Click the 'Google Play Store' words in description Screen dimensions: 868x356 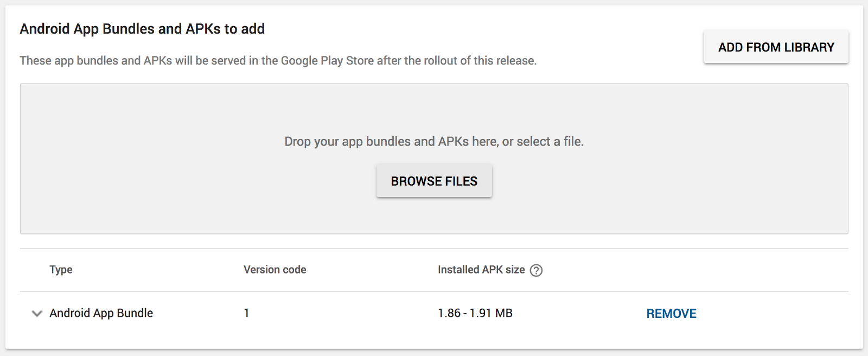coord(328,61)
